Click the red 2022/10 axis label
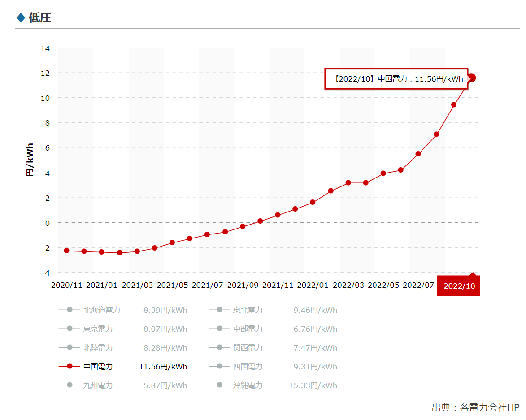526x420 pixels. [x=458, y=286]
